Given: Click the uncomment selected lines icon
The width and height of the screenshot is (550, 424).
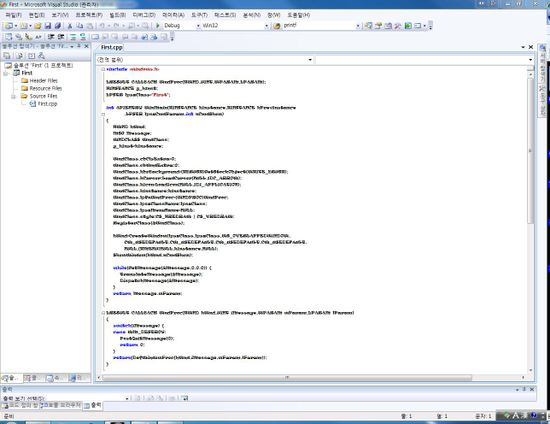Looking at the screenshot, I should pyautogui.click(x=83, y=37).
